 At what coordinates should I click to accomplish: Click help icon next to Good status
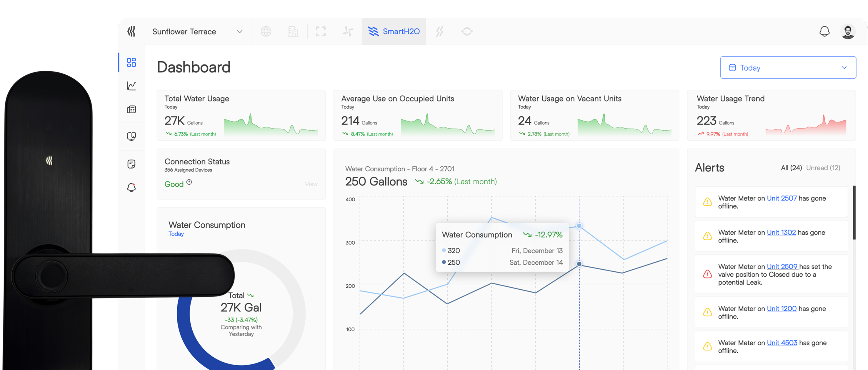pos(189,182)
